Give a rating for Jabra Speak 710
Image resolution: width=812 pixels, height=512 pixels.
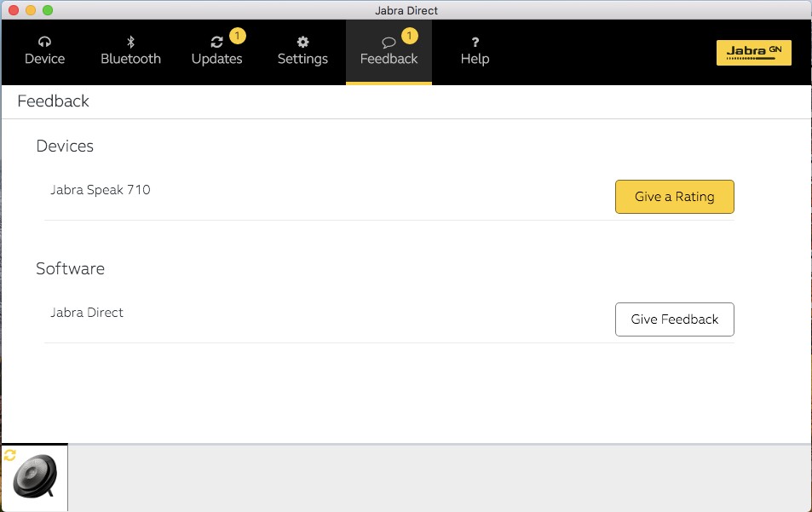coord(674,197)
